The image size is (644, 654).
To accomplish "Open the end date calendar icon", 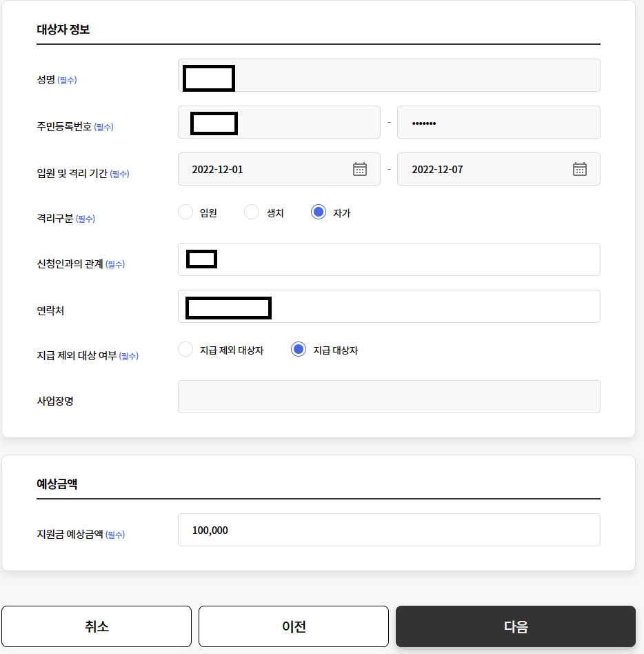I will tap(579, 169).
